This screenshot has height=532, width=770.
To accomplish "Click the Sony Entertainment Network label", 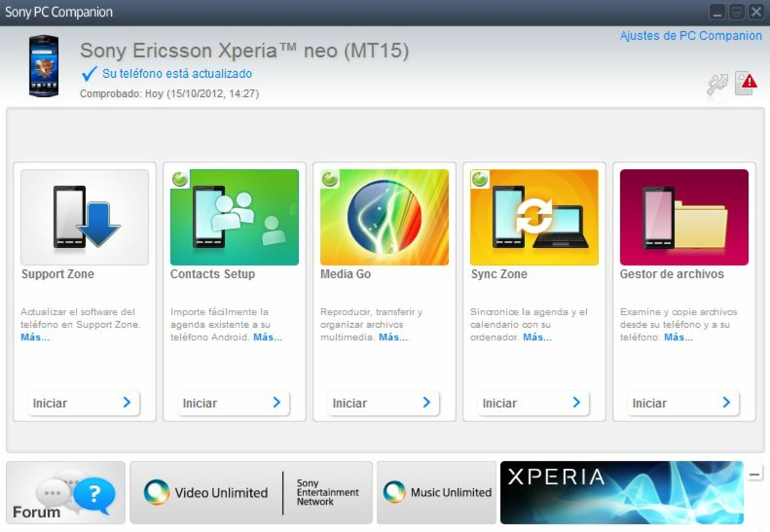I will pyautogui.click(x=327, y=492).
